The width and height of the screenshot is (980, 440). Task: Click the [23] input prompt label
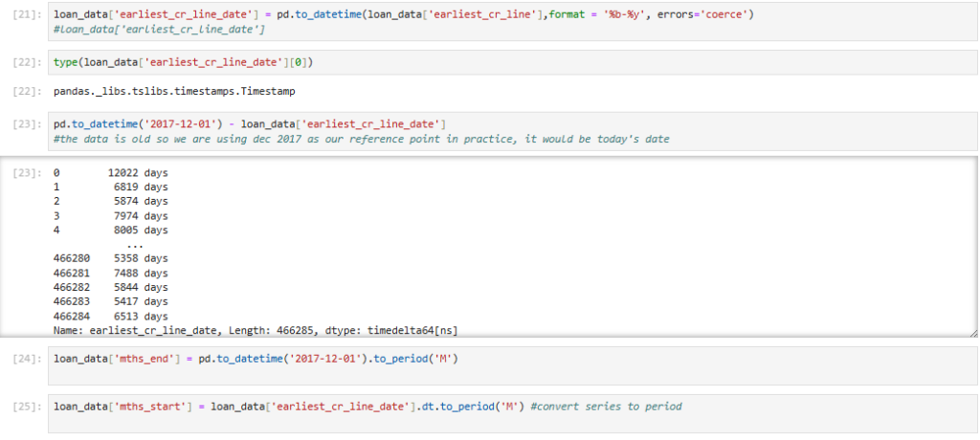click(26, 125)
